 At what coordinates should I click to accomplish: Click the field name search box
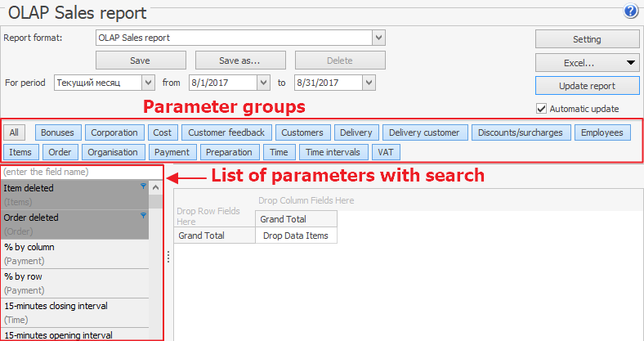[82, 173]
